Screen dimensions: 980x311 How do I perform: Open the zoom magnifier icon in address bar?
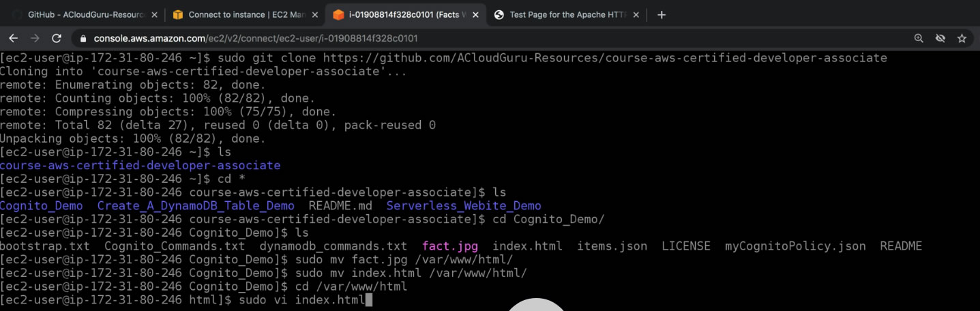pyautogui.click(x=919, y=39)
